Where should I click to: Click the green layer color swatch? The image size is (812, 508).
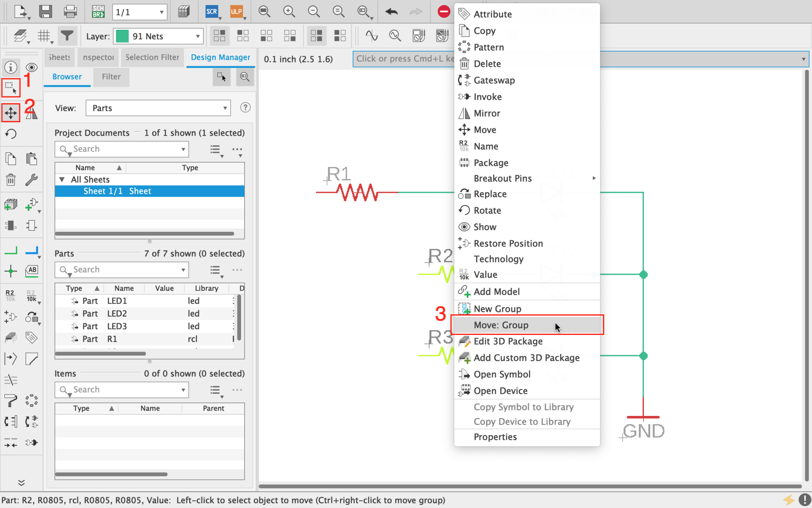(x=123, y=36)
